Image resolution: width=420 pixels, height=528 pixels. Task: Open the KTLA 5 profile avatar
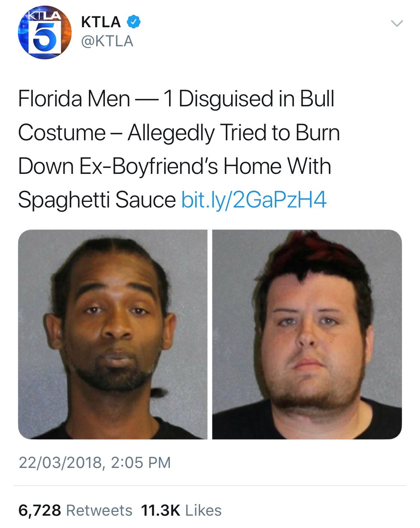45,32
